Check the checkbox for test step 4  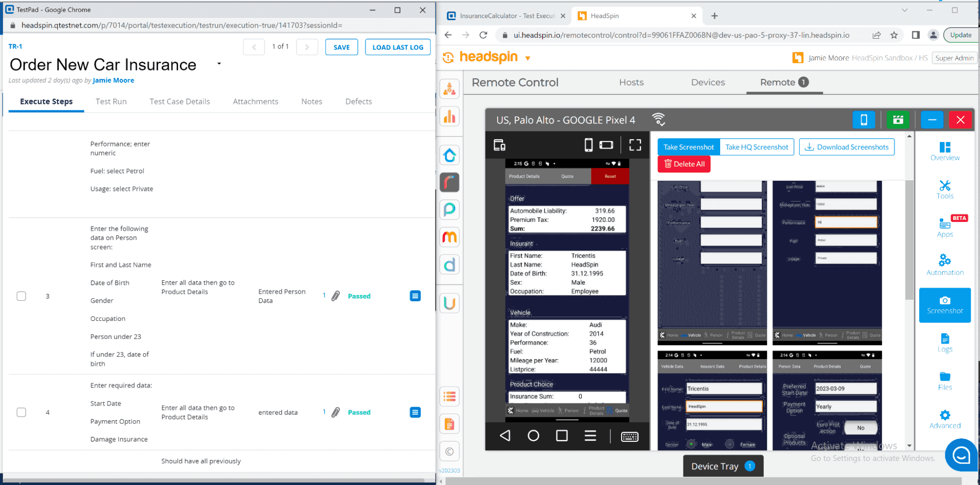tap(21, 412)
